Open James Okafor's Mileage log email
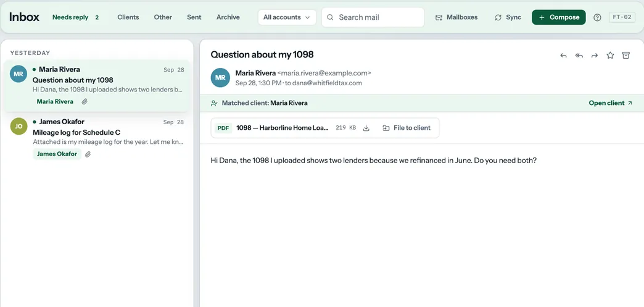The width and height of the screenshot is (644, 307). click(x=97, y=138)
